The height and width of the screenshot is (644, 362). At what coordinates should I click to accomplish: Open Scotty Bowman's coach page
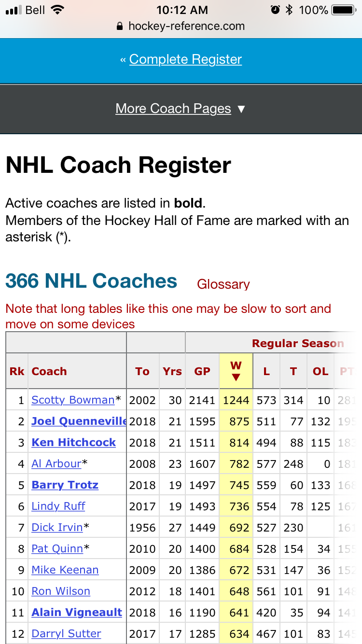73,400
